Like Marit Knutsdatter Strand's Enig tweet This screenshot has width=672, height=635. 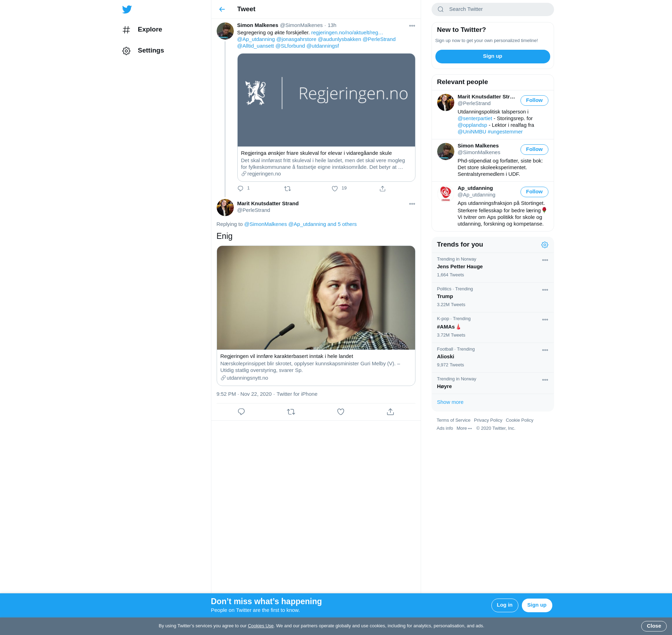coord(341,412)
